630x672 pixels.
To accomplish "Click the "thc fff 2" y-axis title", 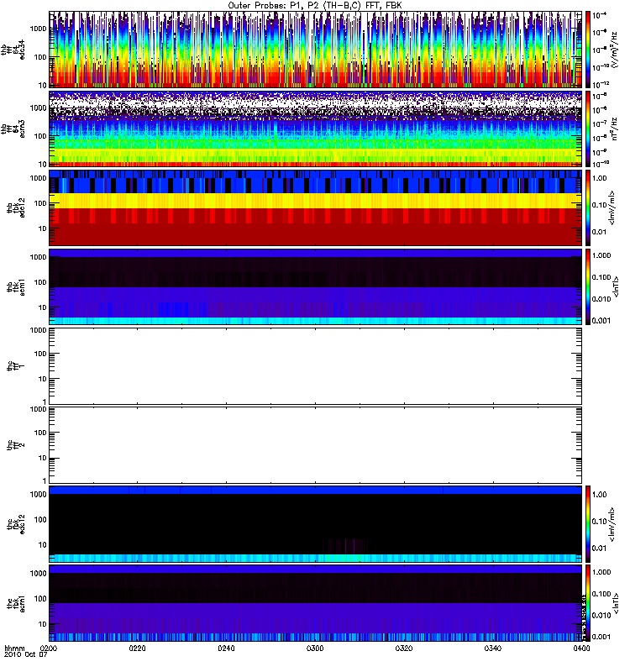I will [16, 445].
